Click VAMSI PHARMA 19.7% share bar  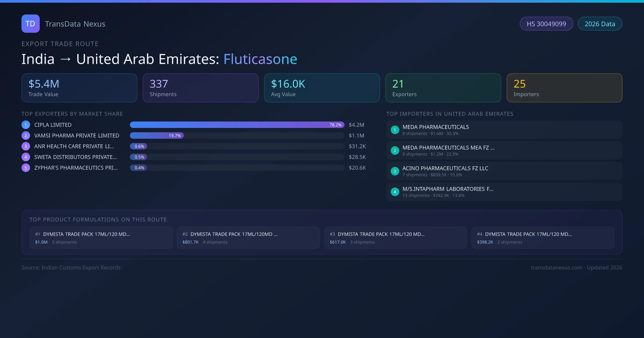pyautogui.click(x=157, y=135)
